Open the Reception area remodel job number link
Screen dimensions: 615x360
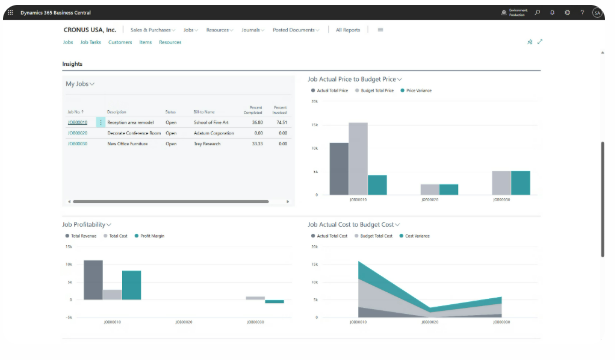click(77, 122)
